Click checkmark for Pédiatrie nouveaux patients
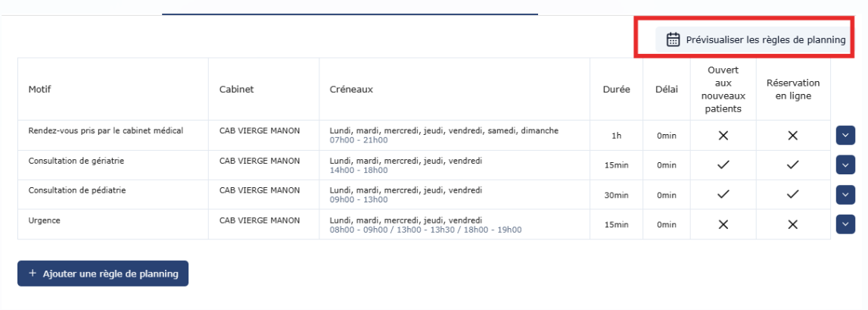Image resolution: width=868 pixels, height=310 pixels. [723, 195]
